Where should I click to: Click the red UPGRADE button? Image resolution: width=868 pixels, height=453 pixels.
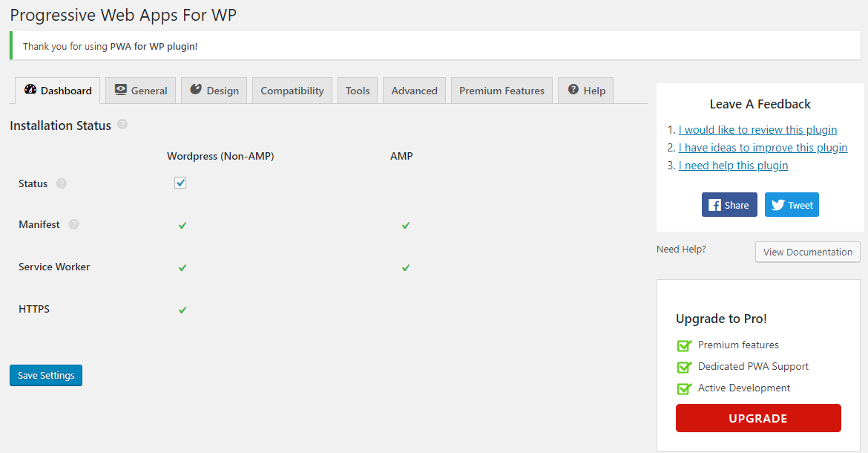click(758, 418)
